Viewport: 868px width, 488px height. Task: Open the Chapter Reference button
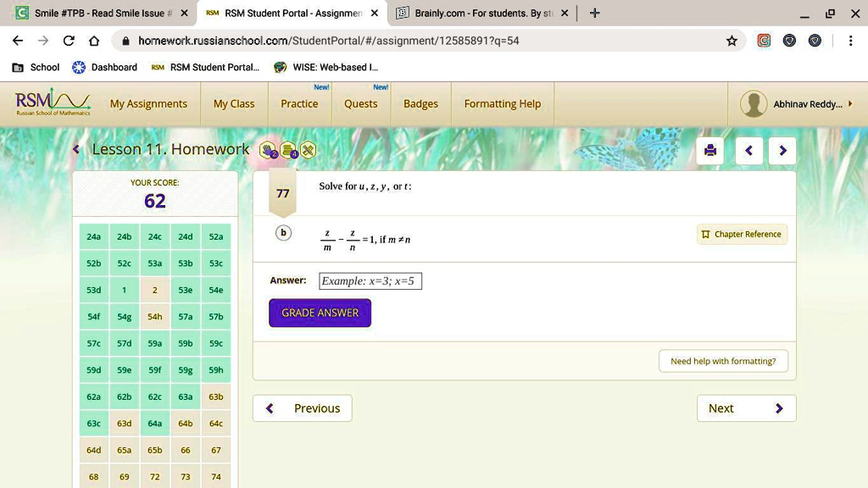(x=742, y=235)
